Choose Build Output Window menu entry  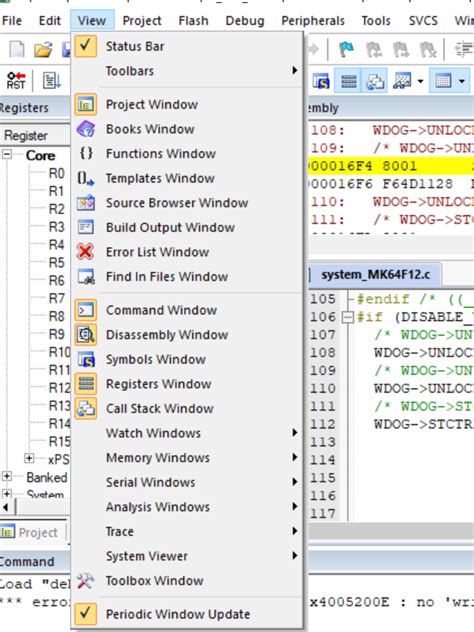pos(170,227)
